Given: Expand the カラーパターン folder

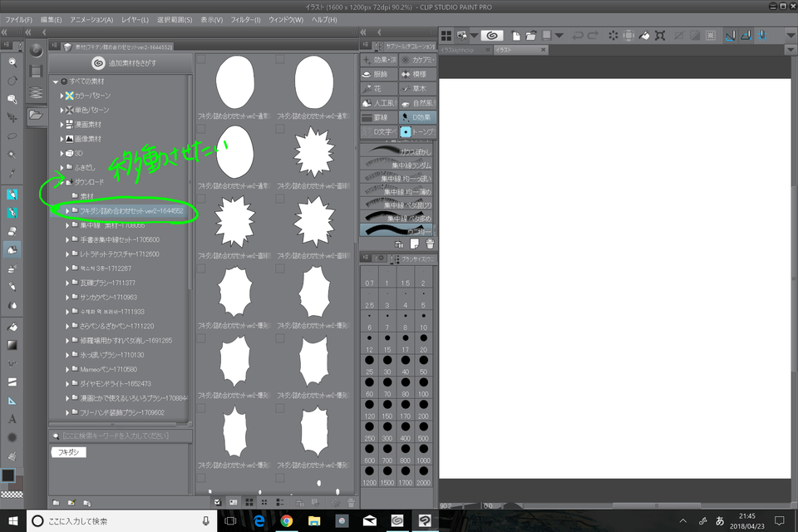Looking at the screenshot, I should (62, 96).
